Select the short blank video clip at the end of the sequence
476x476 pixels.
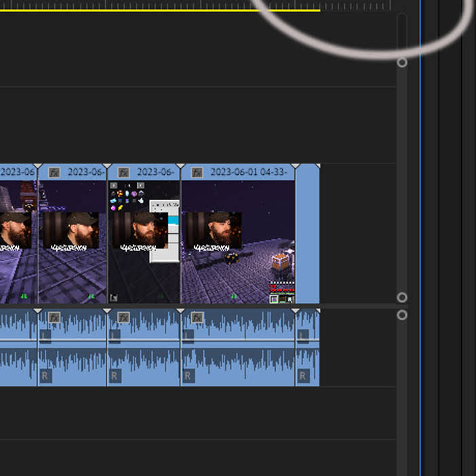coord(307,233)
